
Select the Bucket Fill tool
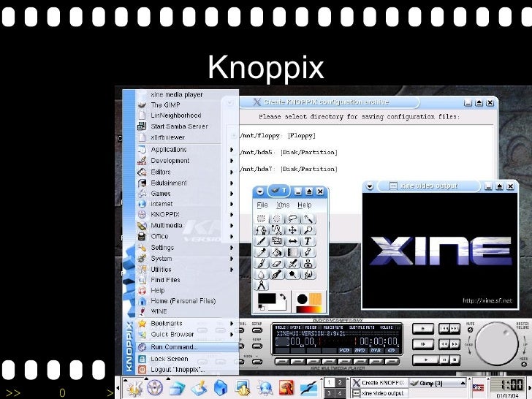click(277, 252)
